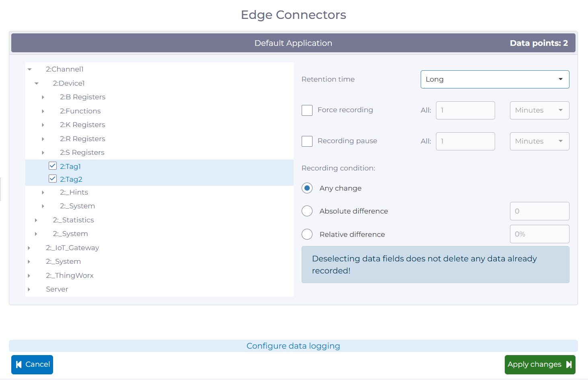Screen dimensions: 588x380
Task: Uncheck the 2:Tag1 checkbox
Action: click(x=53, y=165)
